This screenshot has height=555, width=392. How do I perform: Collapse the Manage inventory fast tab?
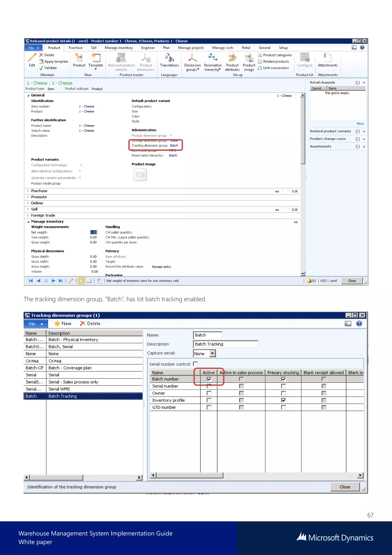coord(28,221)
